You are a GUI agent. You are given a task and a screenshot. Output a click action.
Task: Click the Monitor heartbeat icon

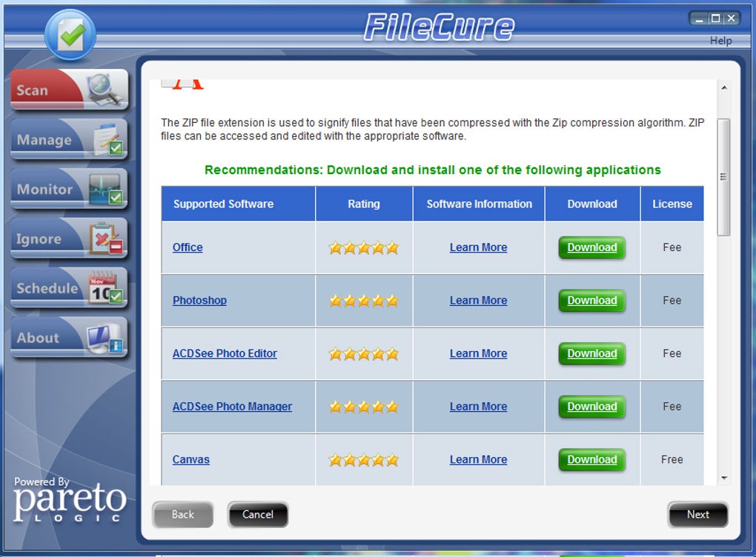106,189
